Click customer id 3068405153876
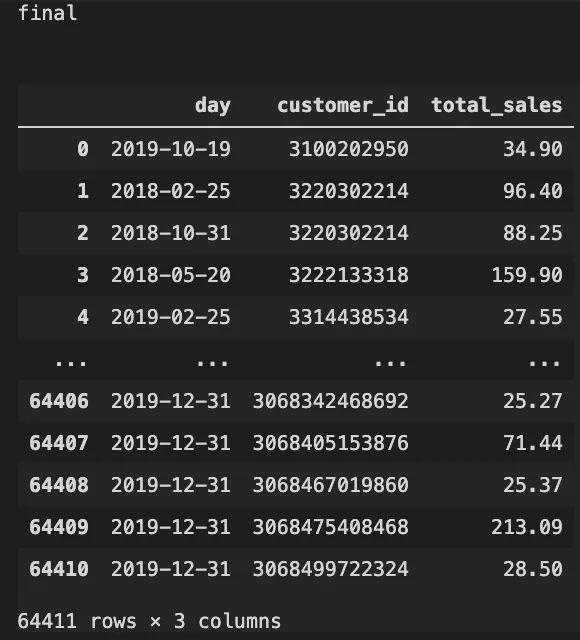 [x=331, y=443]
